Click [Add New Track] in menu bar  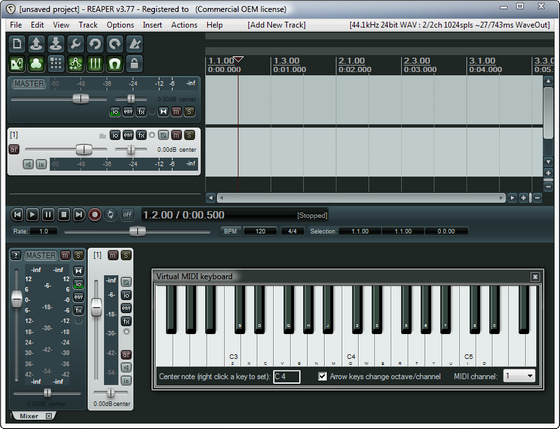pyautogui.click(x=276, y=25)
